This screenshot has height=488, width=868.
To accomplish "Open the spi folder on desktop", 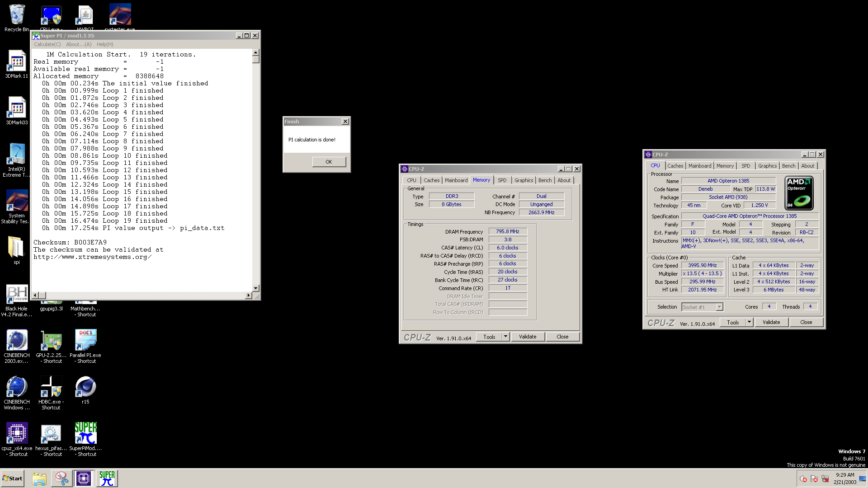I will tap(17, 250).
